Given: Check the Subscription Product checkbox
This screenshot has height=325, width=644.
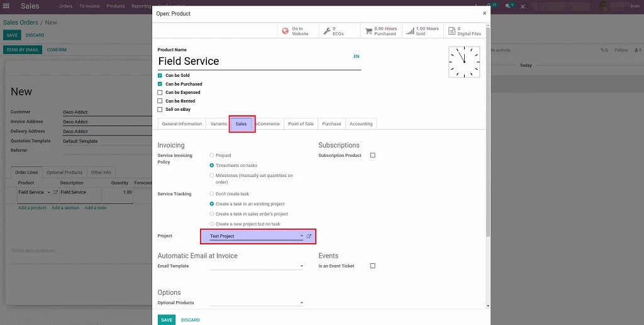Looking at the screenshot, I should 372,156.
